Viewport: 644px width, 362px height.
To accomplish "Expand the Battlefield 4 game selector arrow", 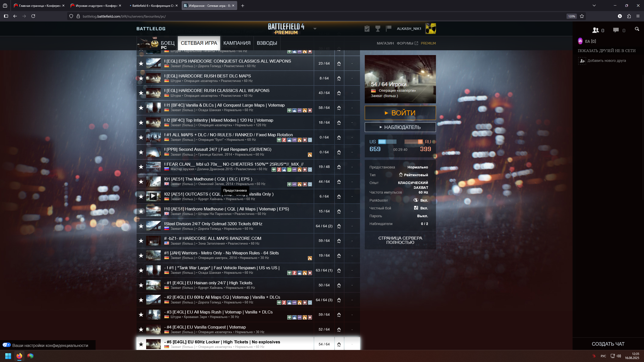I will [315, 29].
